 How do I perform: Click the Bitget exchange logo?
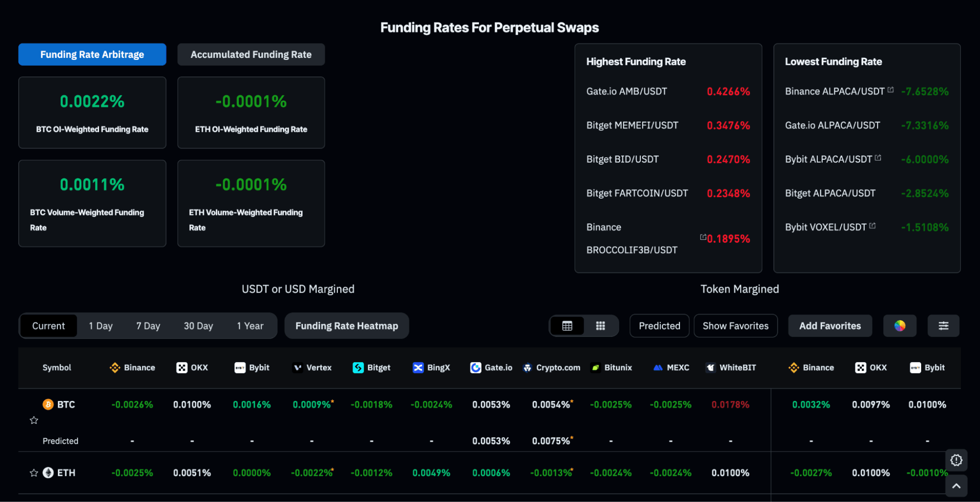point(358,368)
